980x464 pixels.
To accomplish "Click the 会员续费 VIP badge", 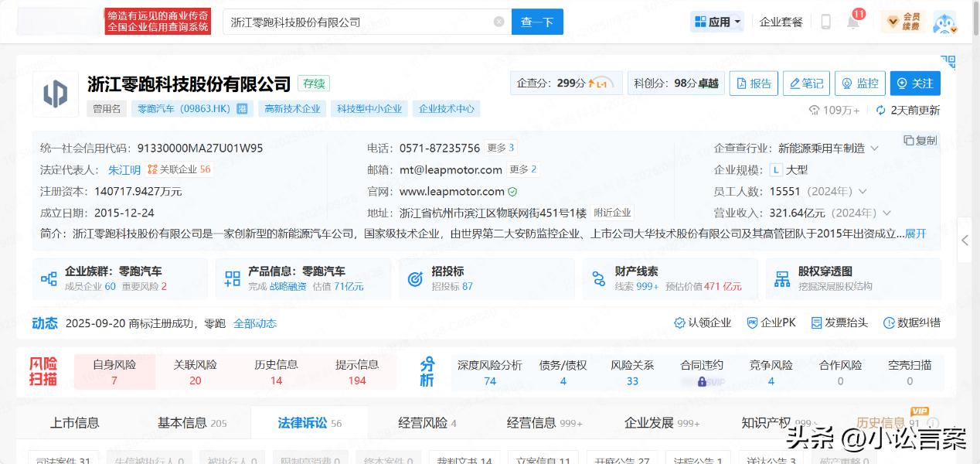I will (x=903, y=22).
